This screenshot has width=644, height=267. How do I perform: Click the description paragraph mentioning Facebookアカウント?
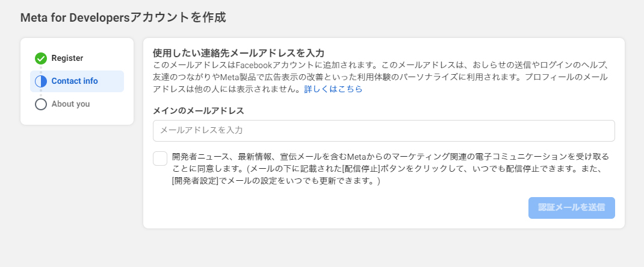380,77
